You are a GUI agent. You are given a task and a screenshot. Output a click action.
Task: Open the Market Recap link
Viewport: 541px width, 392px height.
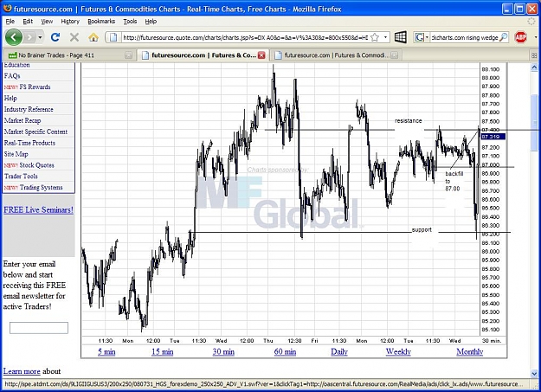pos(23,121)
